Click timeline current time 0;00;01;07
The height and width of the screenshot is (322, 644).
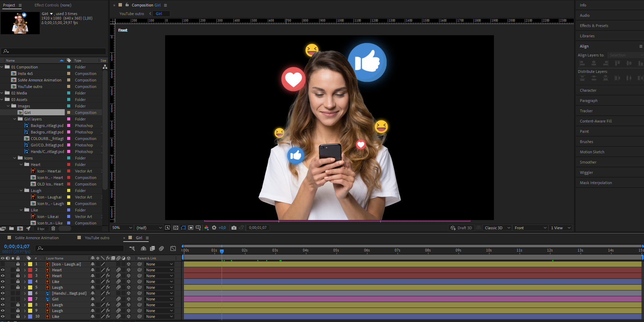(17, 246)
